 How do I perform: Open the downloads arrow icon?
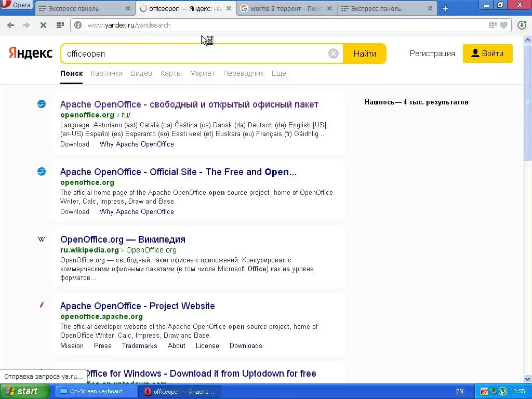pyautogui.click(x=522, y=25)
